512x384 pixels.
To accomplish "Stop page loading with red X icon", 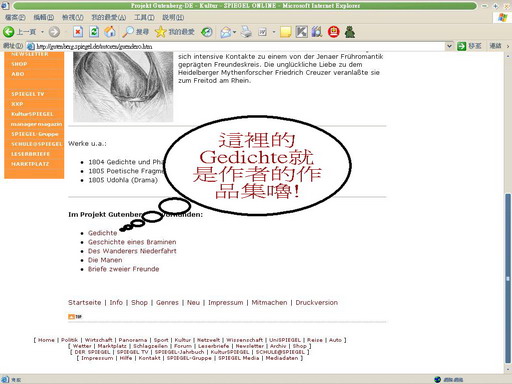I will 78,32.
